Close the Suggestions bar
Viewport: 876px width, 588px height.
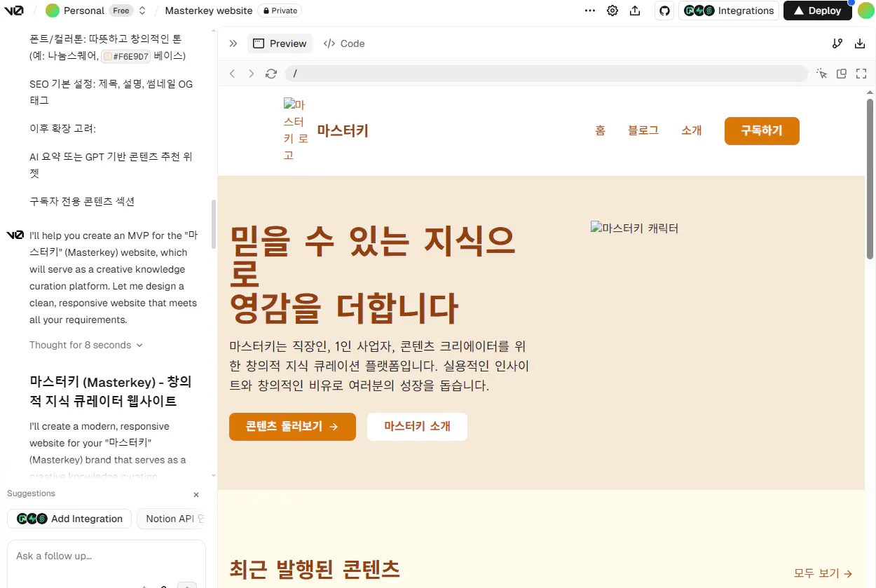pyautogui.click(x=196, y=494)
